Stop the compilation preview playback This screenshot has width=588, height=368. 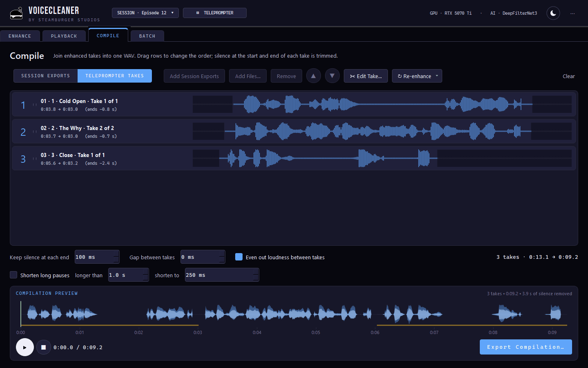(44, 347)
